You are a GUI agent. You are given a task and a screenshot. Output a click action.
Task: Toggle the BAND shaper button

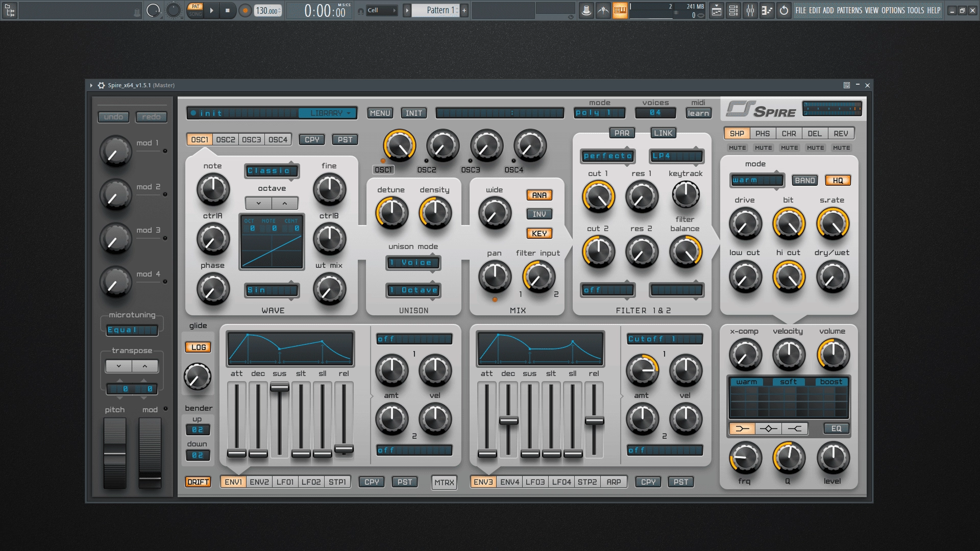click(804, 180)
